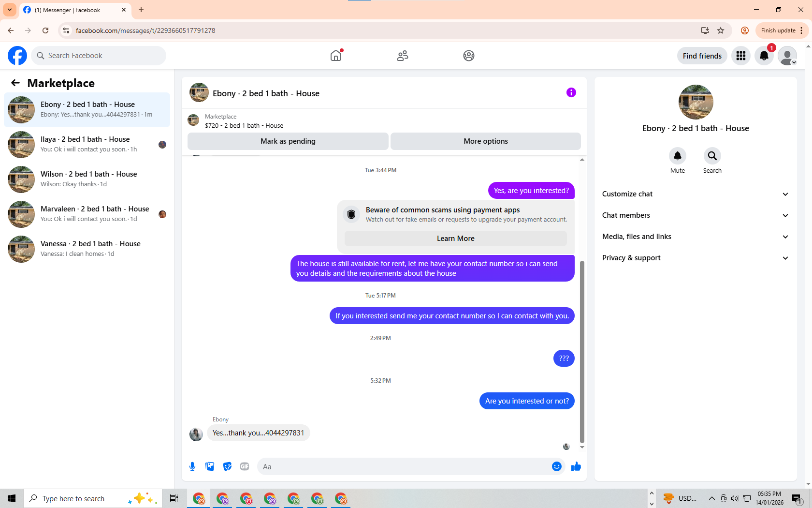
Task: Click Learn More on scam warning
Action: [456, 239]
